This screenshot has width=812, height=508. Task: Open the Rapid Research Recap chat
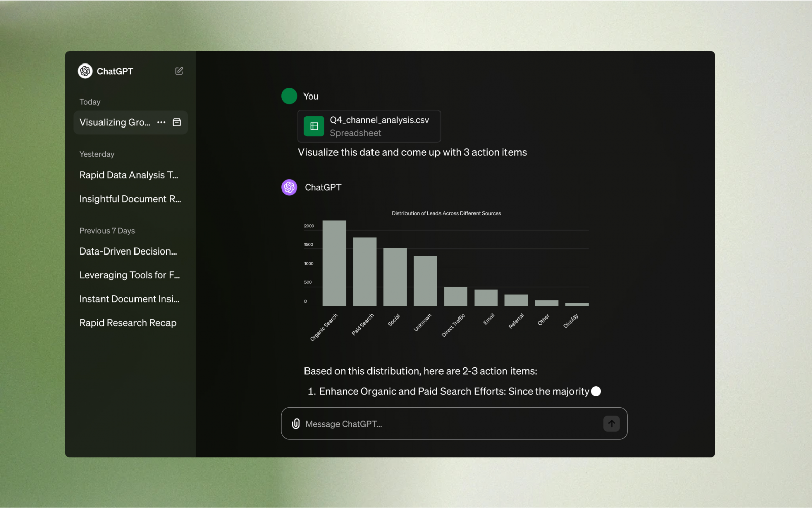point(128,323)
